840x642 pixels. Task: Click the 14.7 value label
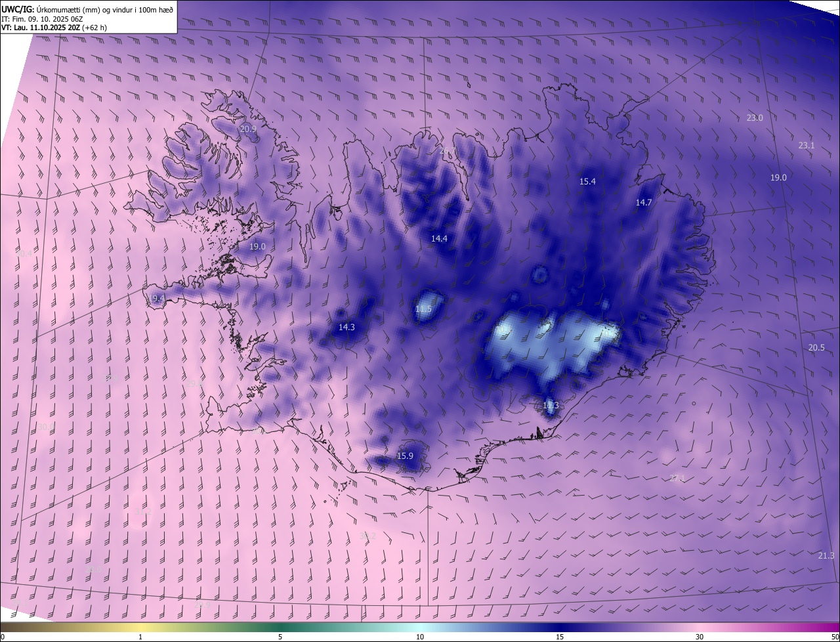click(x=644, y=203)
